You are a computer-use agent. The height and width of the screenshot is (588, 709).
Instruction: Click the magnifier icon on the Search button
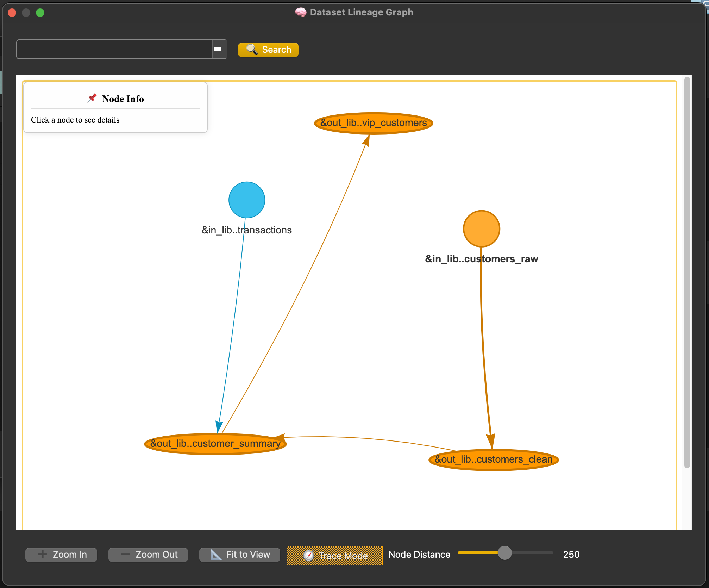click(x=251, y=50)
